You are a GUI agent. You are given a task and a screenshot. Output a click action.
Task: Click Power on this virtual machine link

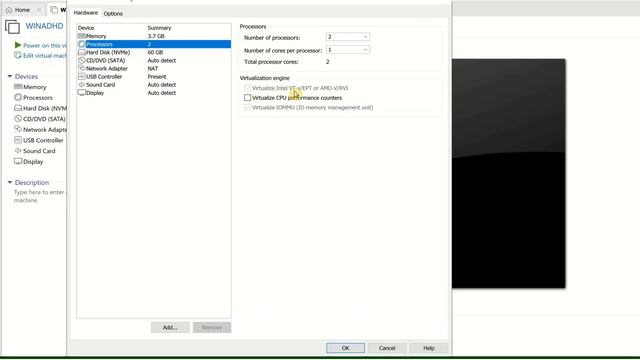coord(44,45)
